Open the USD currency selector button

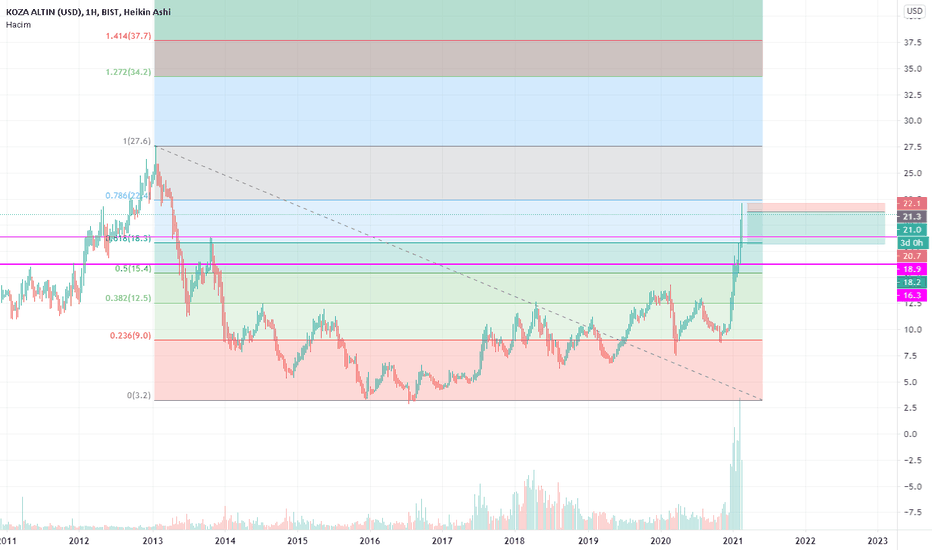point(914,11)
